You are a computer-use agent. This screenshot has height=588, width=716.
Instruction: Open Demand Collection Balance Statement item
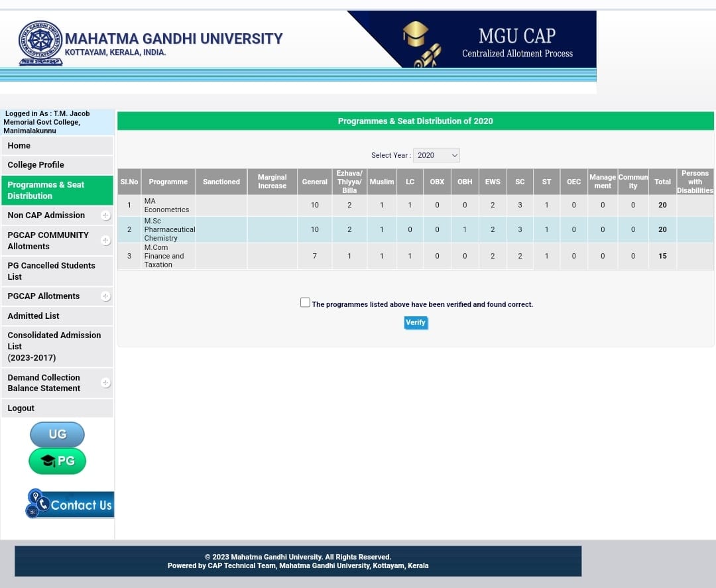click(x=57, y=383)
